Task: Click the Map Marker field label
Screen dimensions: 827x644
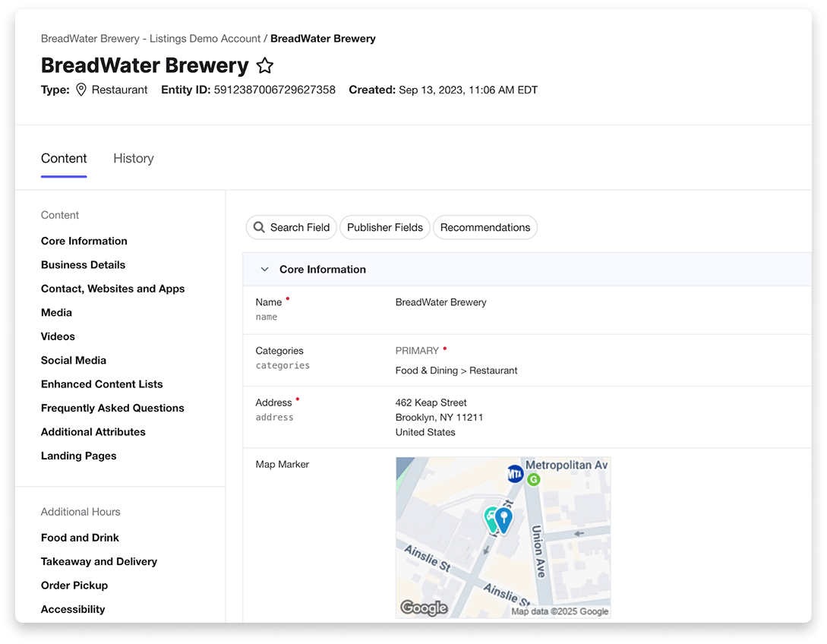Action: 283,464
